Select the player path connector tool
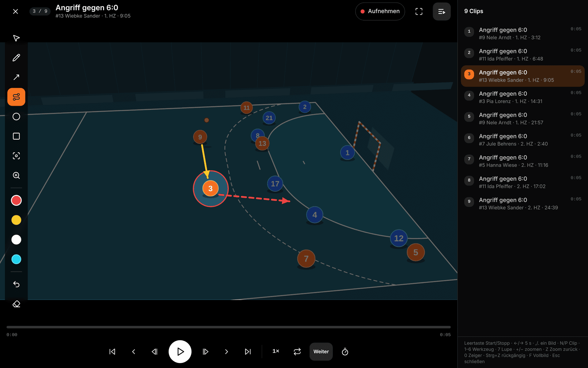 (16, 97)
